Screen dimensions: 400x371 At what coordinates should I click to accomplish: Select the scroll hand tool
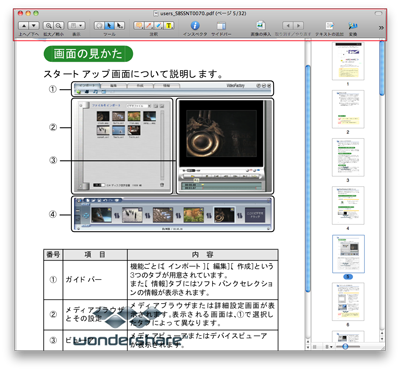(99, 26)
